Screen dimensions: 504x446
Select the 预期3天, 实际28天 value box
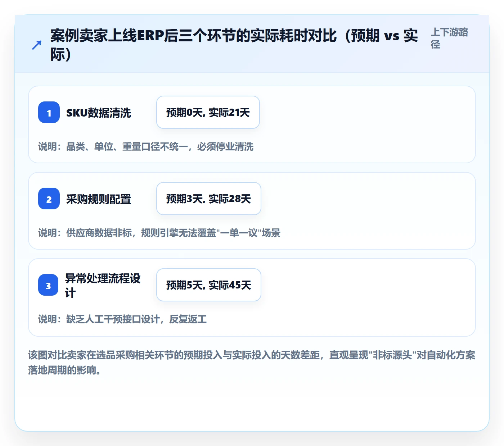click(x=209, y=199)
